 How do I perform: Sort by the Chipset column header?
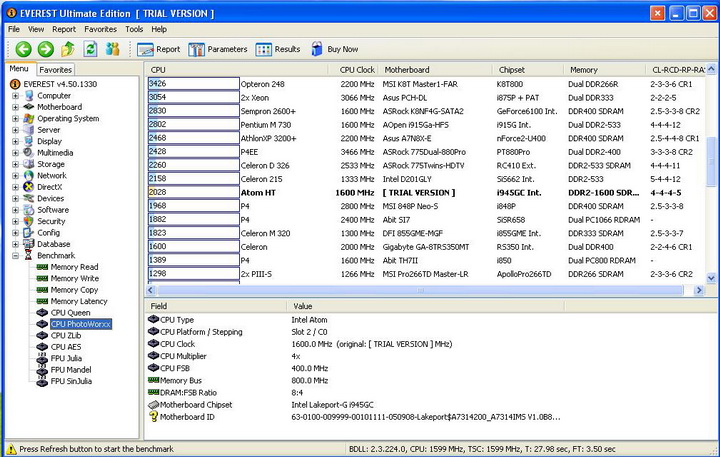pos(528,70)
